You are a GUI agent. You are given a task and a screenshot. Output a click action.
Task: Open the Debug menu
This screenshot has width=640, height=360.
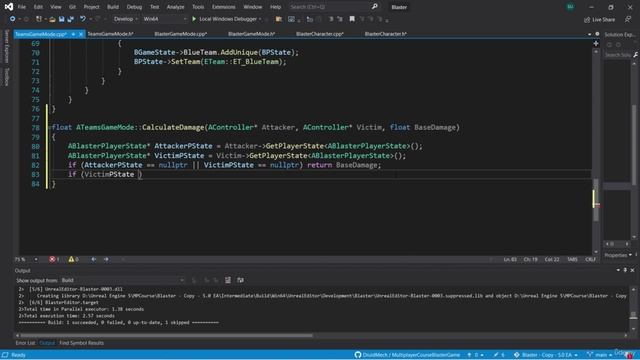134,7
